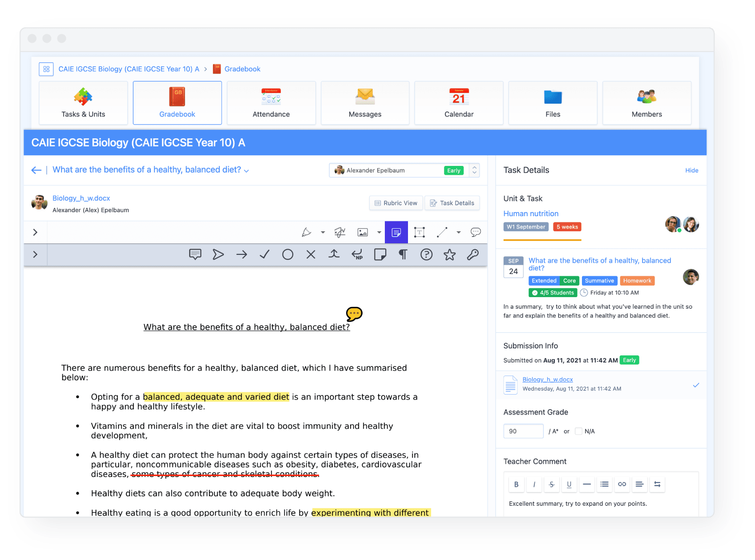Screen dimensions: 755x560
Task: Open the Files tab
Action: tap(553, 103)
